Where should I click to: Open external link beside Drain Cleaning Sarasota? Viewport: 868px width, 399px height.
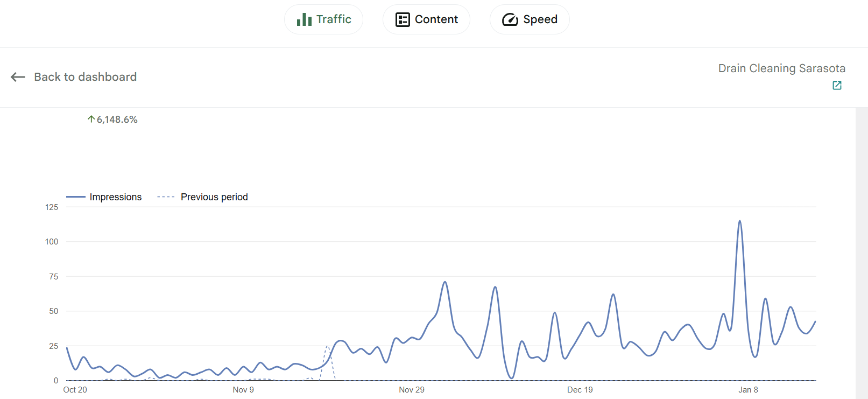[x=837, y=85]
